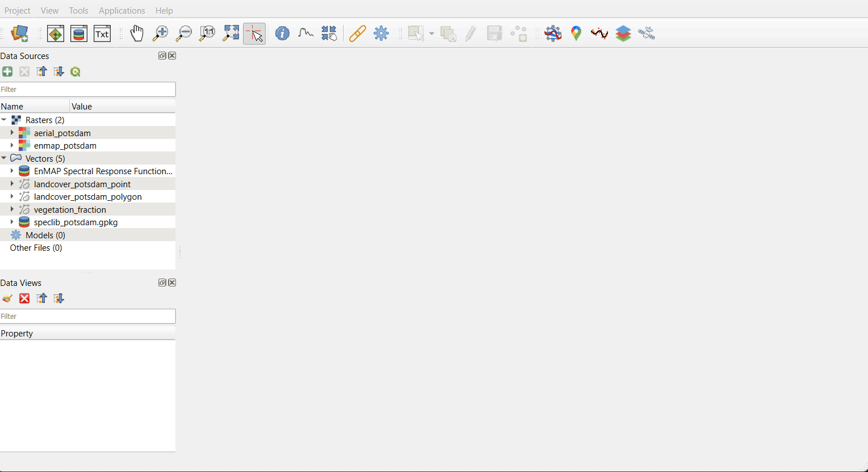The image size is (868, 472).
Task: Click the Value column header
Action: coord(123,106)
